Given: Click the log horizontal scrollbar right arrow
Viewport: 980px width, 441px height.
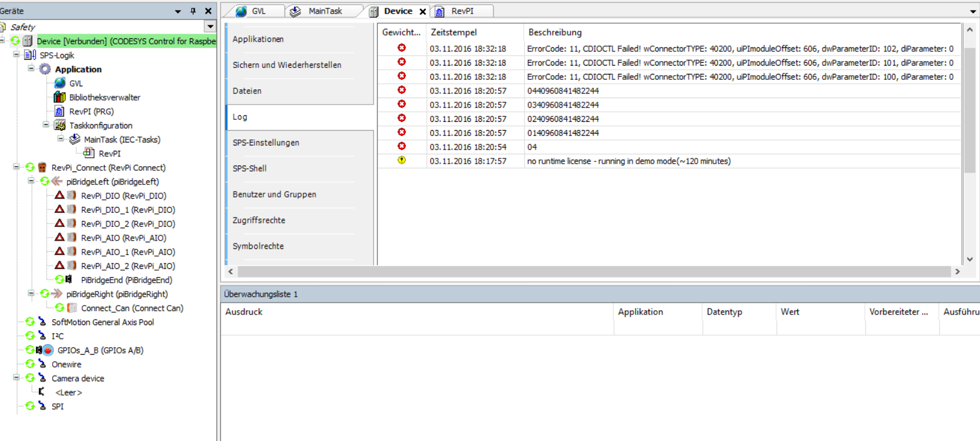Looking at the screenshot, I should point(957,271).
